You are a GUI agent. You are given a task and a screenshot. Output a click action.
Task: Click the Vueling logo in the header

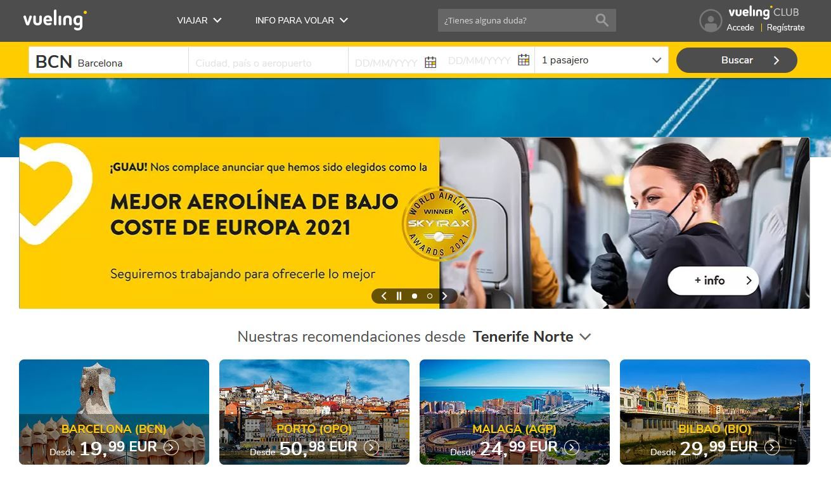point(55,20)
